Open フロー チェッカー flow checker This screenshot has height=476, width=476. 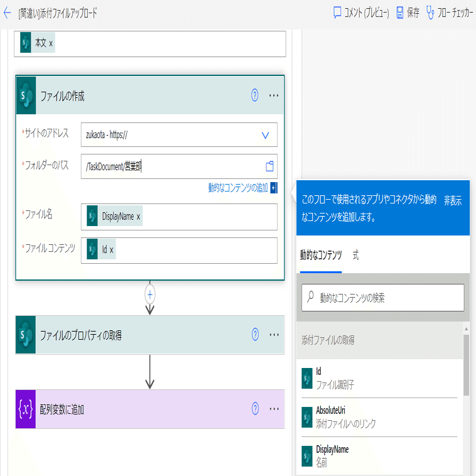[x=450, y=13]
